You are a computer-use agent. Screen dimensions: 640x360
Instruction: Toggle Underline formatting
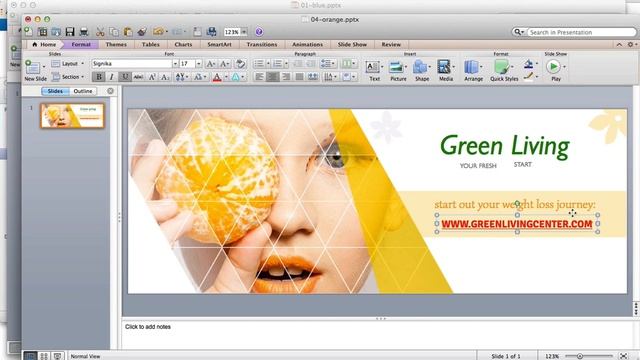coord(125,77)
